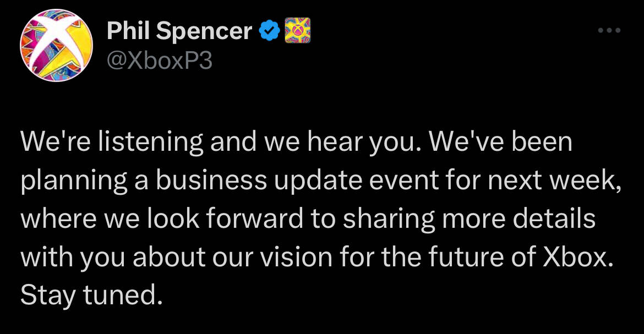Open the Phil Spencer display name link
Image resolution: width=644 pixels, height=334 pixels.
pos(179,31)
